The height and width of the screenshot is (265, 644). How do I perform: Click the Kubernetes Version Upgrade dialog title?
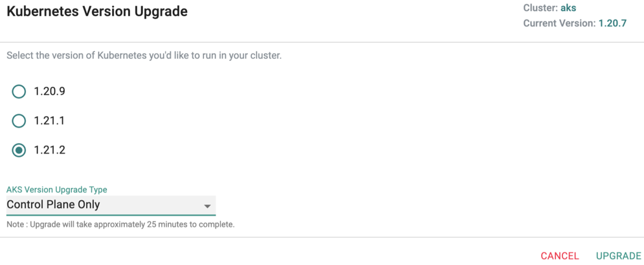coord(97,12)
